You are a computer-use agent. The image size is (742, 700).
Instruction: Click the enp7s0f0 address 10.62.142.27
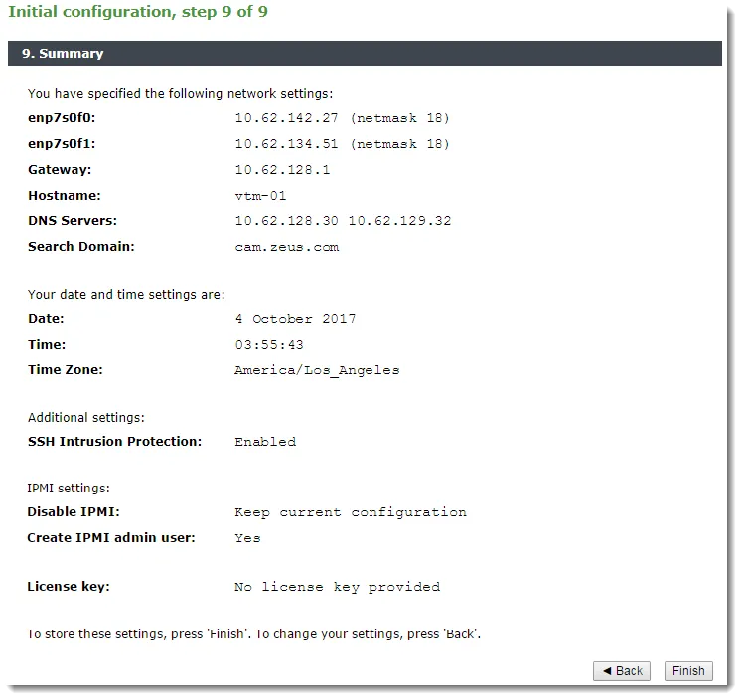tap(287, 118)
